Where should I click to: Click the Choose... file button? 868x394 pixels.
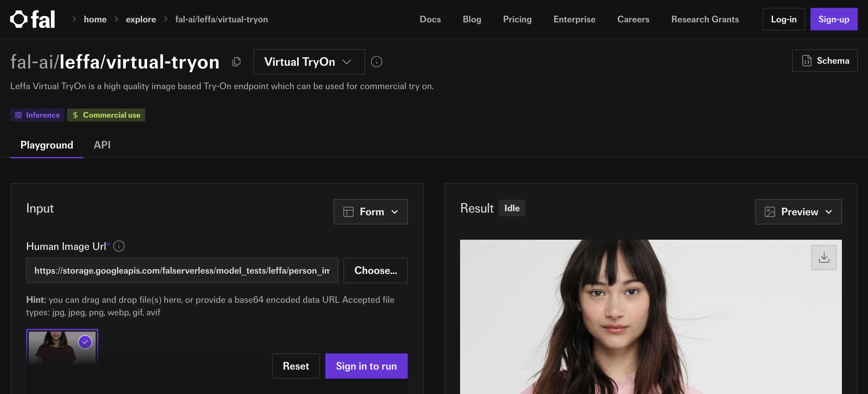click(375, 271)
